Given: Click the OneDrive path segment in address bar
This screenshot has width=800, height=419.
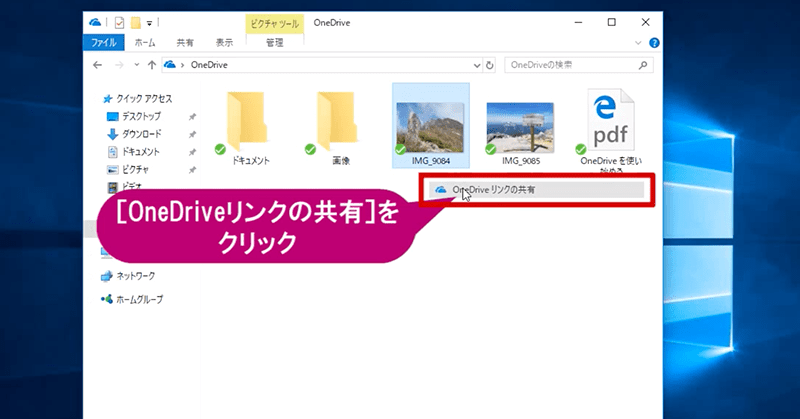Looking at the screenshot, I should [x=209, y=65].
